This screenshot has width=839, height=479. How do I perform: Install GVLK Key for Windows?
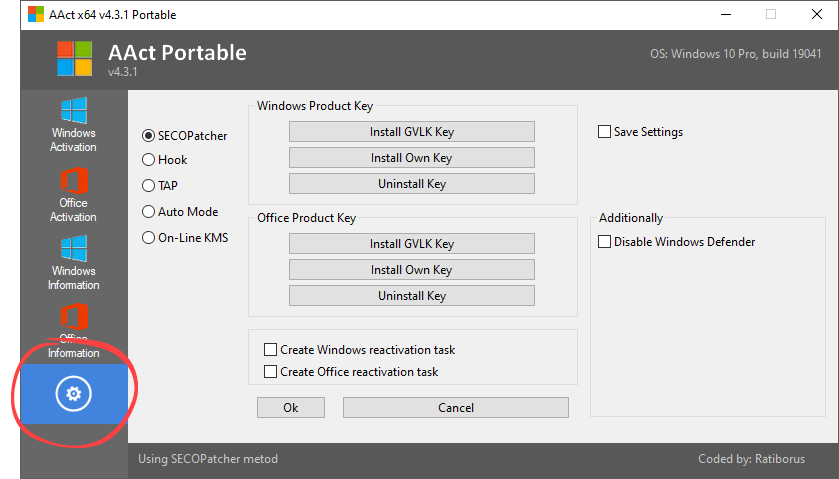411,132
